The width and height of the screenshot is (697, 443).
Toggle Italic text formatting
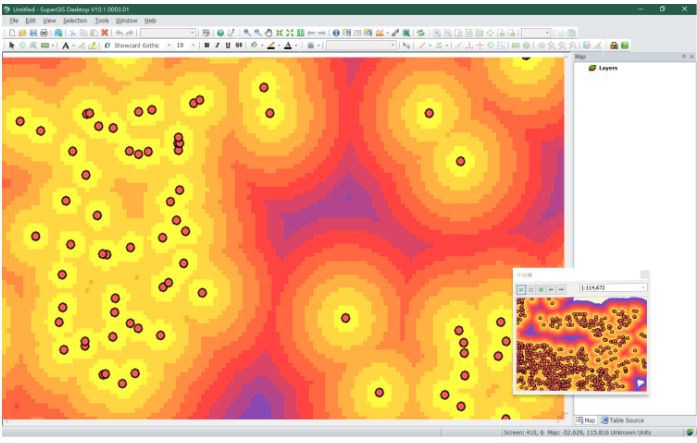pos(217,45)
